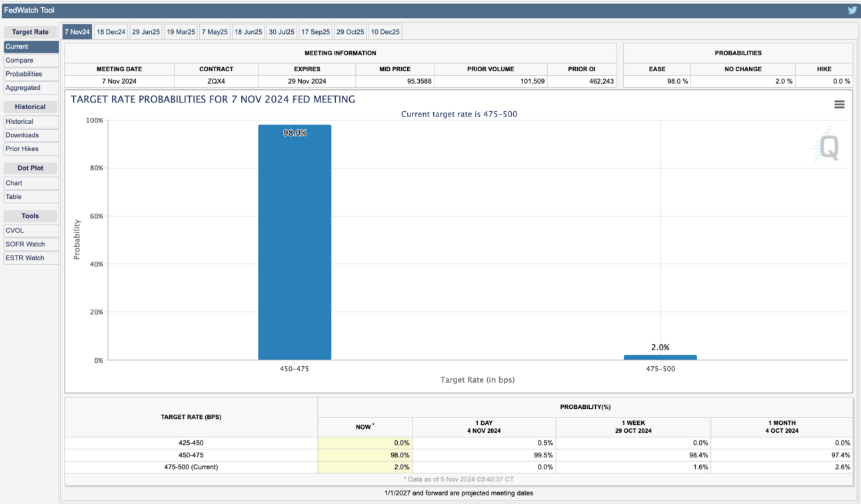The width and height of the screenshot is (861, 504).
Task: Choose the 17 Sep25 meeting tab
Action: tap(315, 32)
